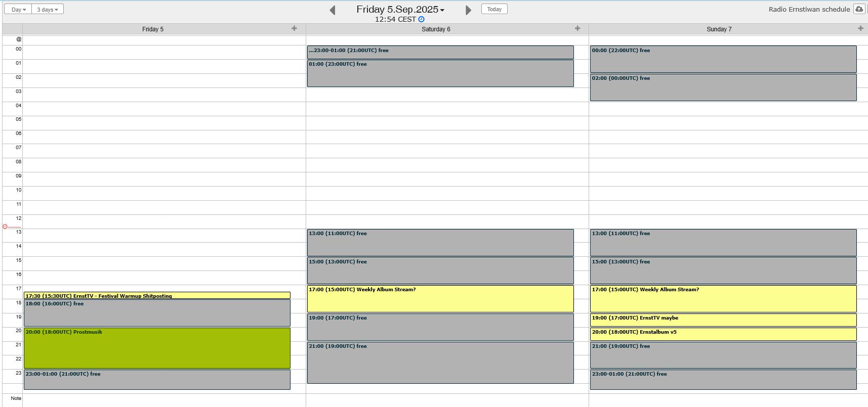Screen dimensions: 868x407
Task: Open the Day view dropdown
Action: 18,9
